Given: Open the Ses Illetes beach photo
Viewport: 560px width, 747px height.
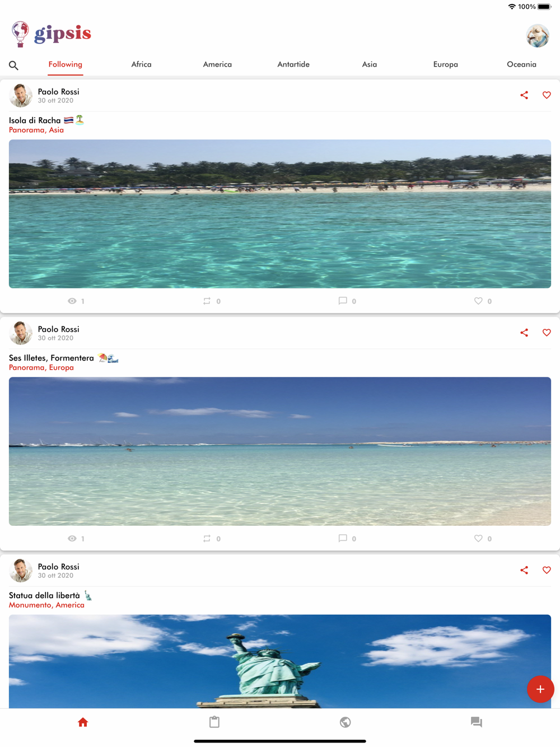Looking at the screenshot, I should [280, 451].
